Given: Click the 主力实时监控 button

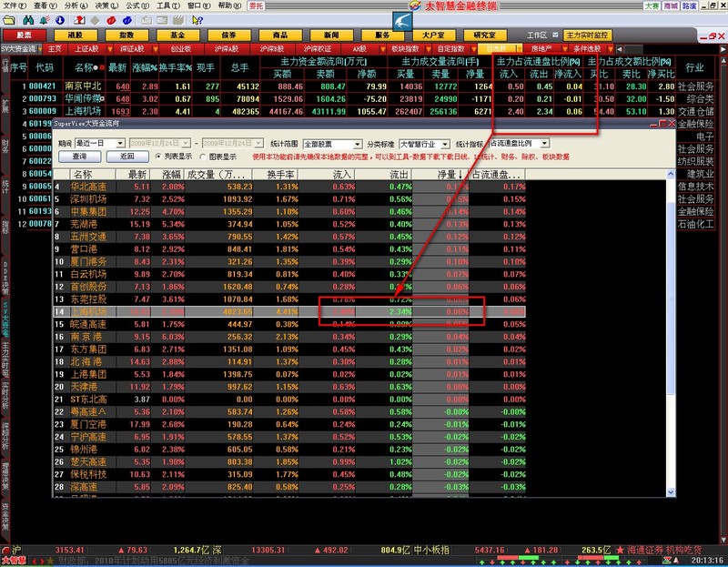Looking at the screenshot, I should [x=587, y=35].
